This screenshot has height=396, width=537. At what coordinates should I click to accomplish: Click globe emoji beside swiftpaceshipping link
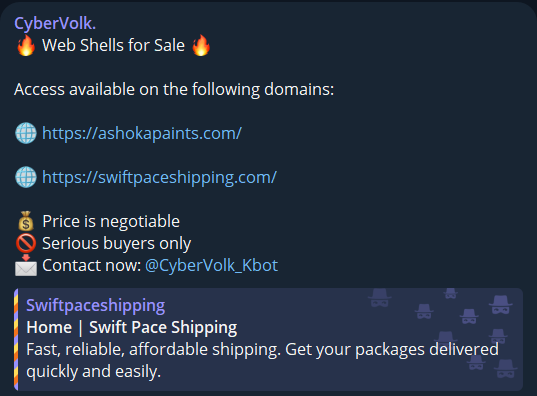[26, 177]
